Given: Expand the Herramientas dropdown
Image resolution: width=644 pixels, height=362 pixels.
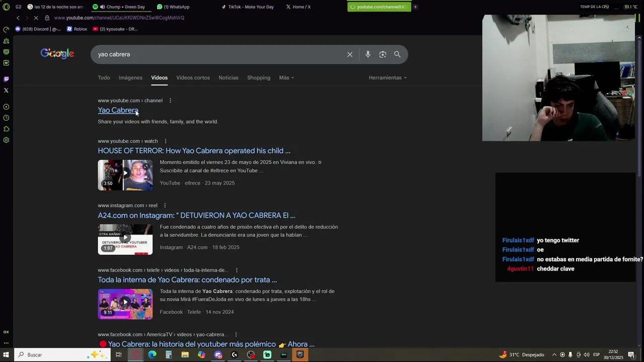Looking at the screenshot, I should pos(387,77).
